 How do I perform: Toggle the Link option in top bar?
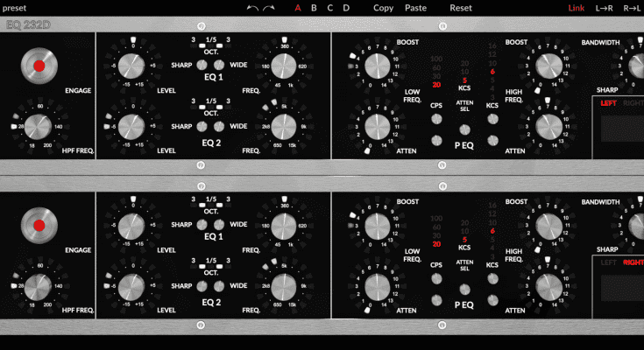576,8
